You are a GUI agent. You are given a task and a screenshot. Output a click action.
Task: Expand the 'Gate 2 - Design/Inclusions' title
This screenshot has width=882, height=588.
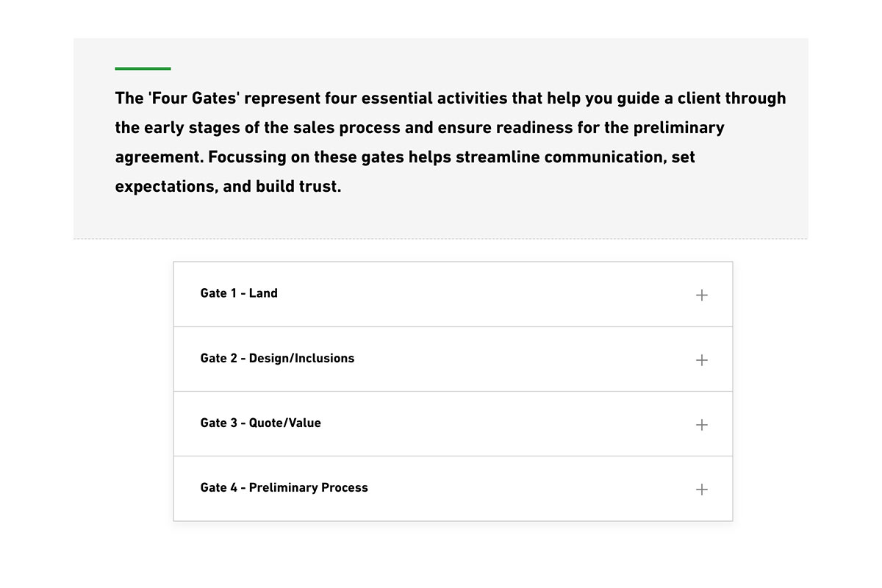(277, 358)
